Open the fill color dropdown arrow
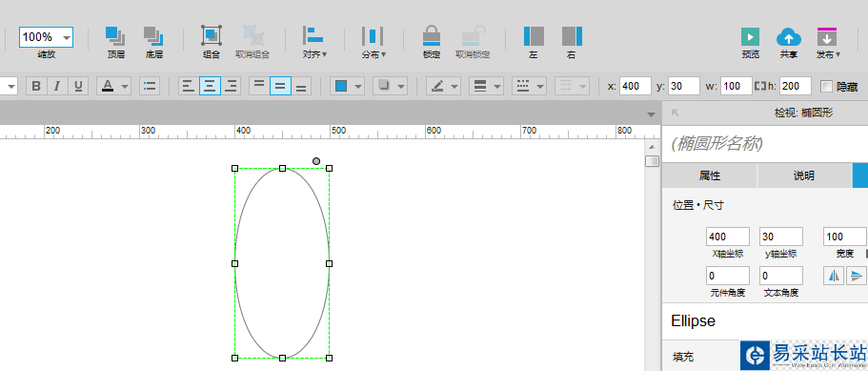Viewport: 868px width, 371px height. click(x=358, y=87)
